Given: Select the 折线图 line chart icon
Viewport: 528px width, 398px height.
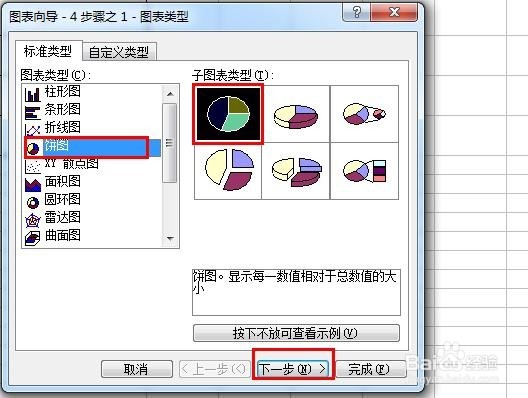Looking at the screenshot, I should pos(33,130).
